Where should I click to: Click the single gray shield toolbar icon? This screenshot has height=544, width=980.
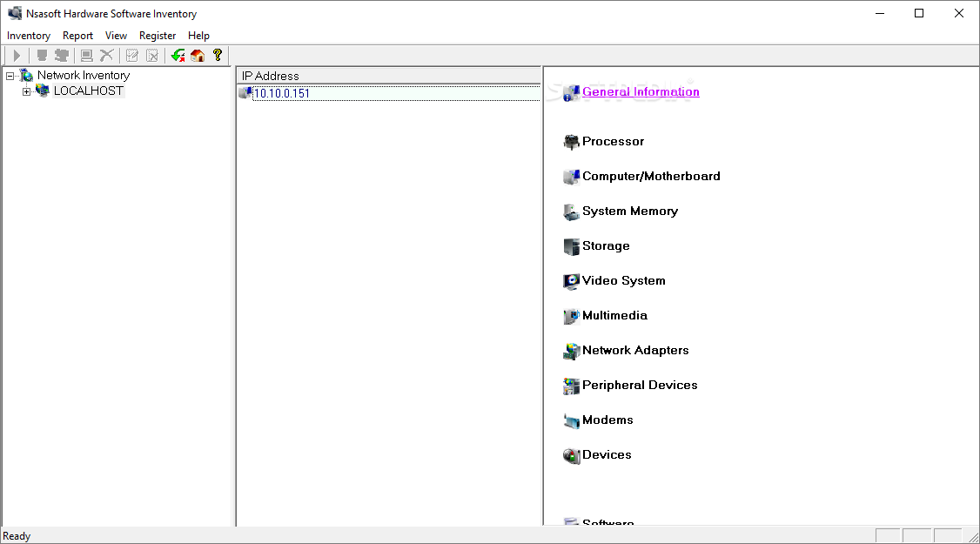pyautogui.click(x=42, y=56)
